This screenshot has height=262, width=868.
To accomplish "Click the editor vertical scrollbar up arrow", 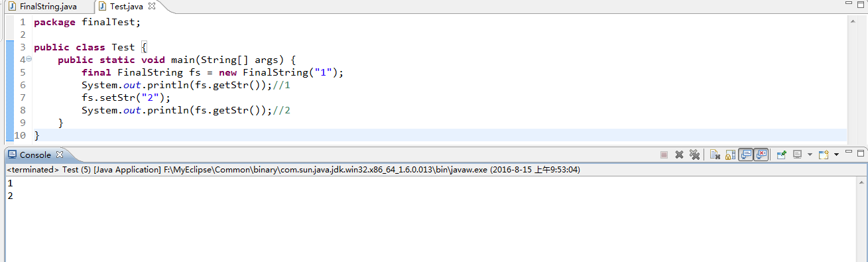I will 852,22.
